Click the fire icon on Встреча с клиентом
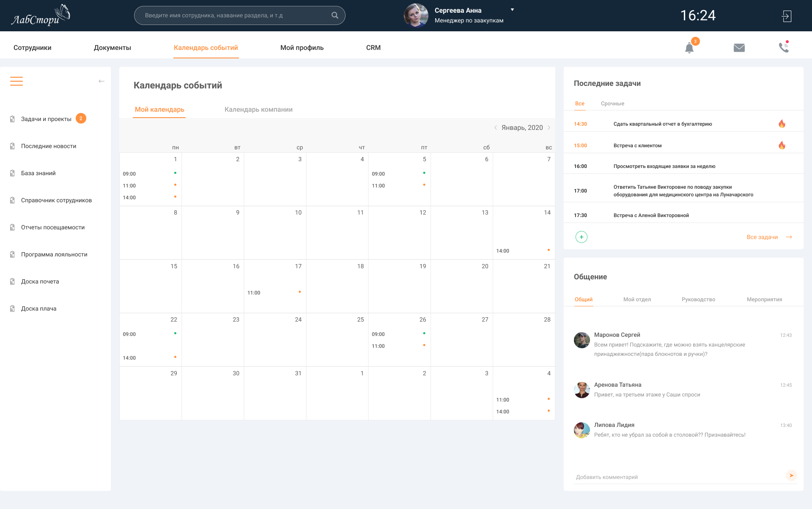This screenshot has height=509, width=812. point(782,145)
